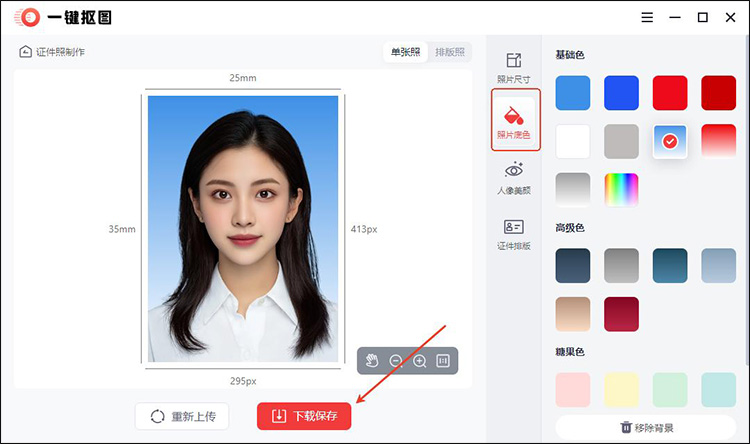Choose pink candy color swatch
750x444 pixels.
(x=573, y=390)
